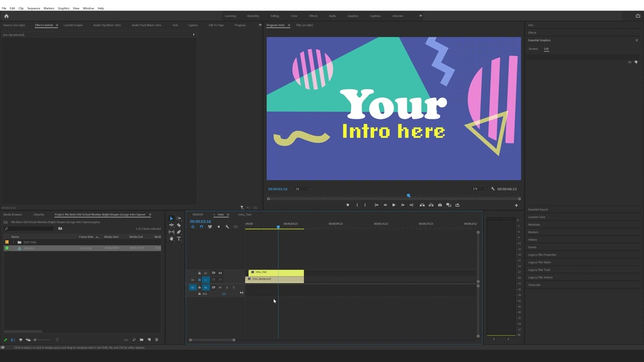Click New Bin folder icon
Viewport: 644px width, 362px height.
tap(141, 340)
